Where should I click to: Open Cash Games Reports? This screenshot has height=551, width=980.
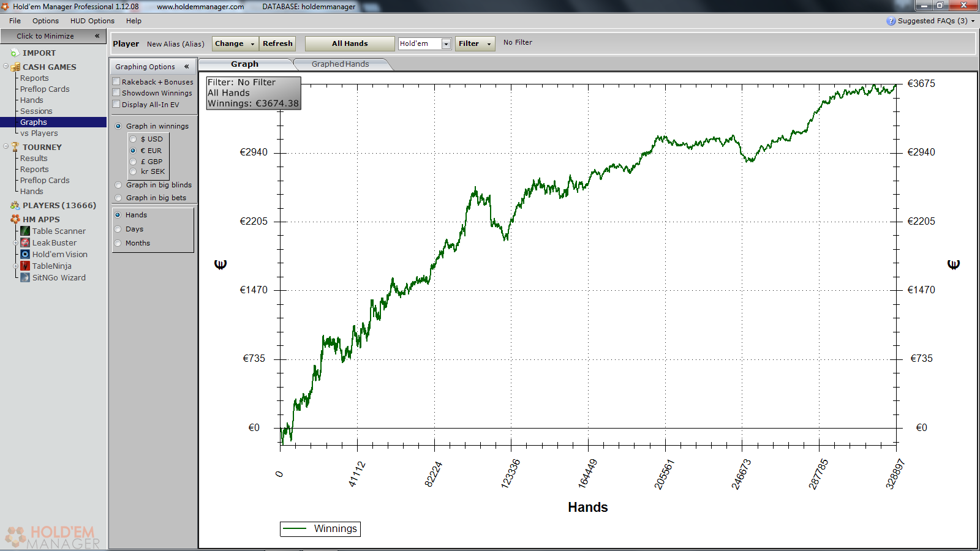[x=34, y=78]
